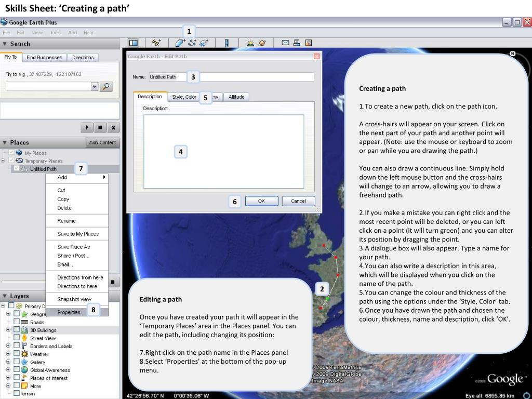This screenshot has width=532, height=399.
Task: Click the Add Placemark pushpin icon
Action: click(156, 43)
